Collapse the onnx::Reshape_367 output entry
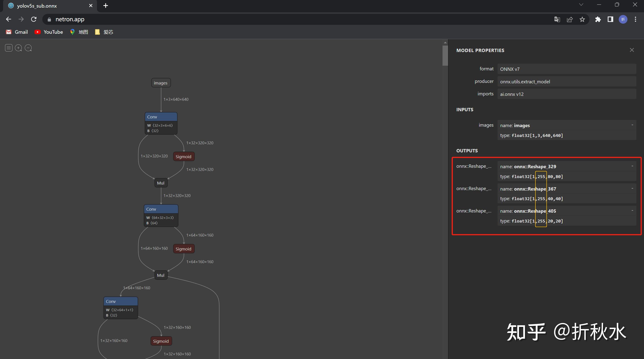 click(632, 188)
